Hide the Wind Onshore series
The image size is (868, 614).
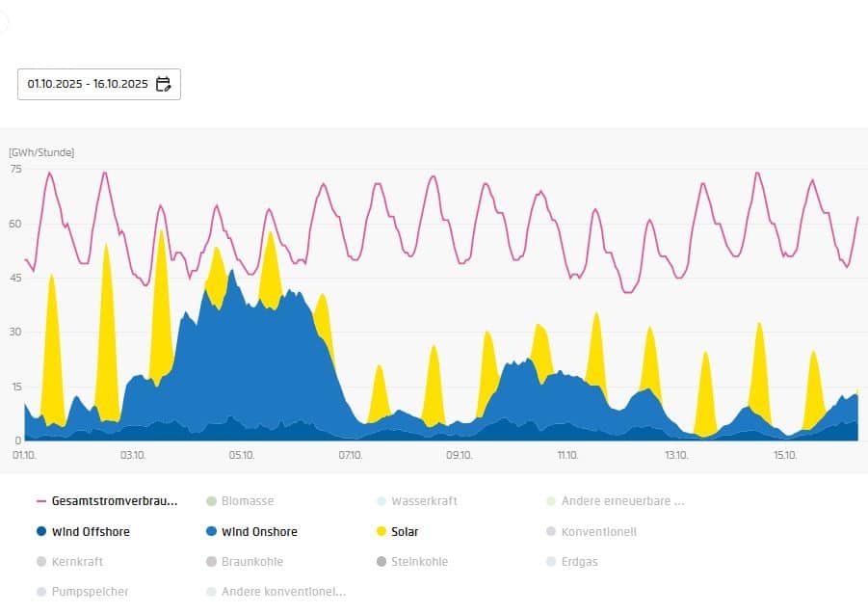258,531
